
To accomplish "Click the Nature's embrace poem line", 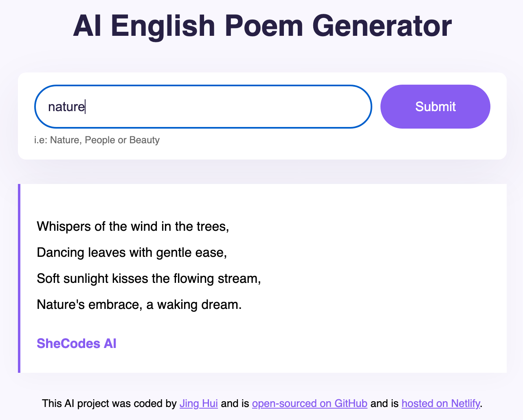I will 139,304.
